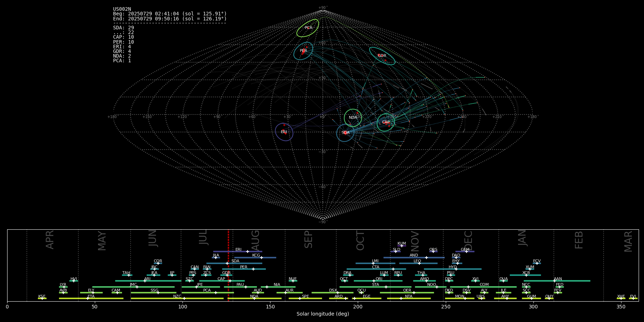Click the ARI shower bar in timeline
This screenshot has width=644, height=322.
point(148,281)
